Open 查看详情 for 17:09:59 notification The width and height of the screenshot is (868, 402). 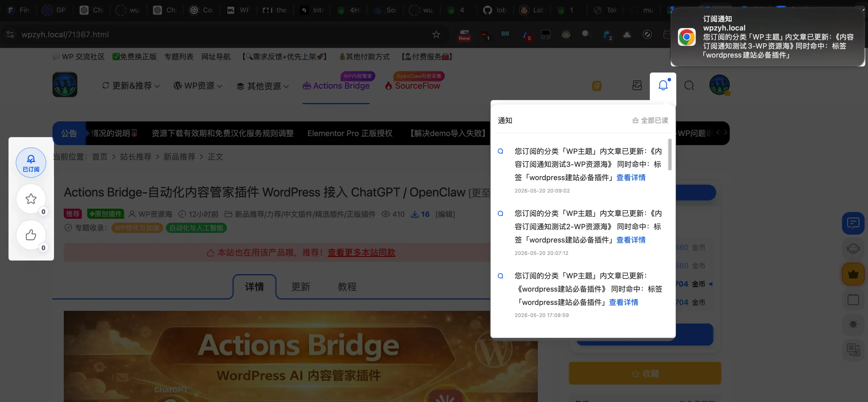tap(623, 302)
